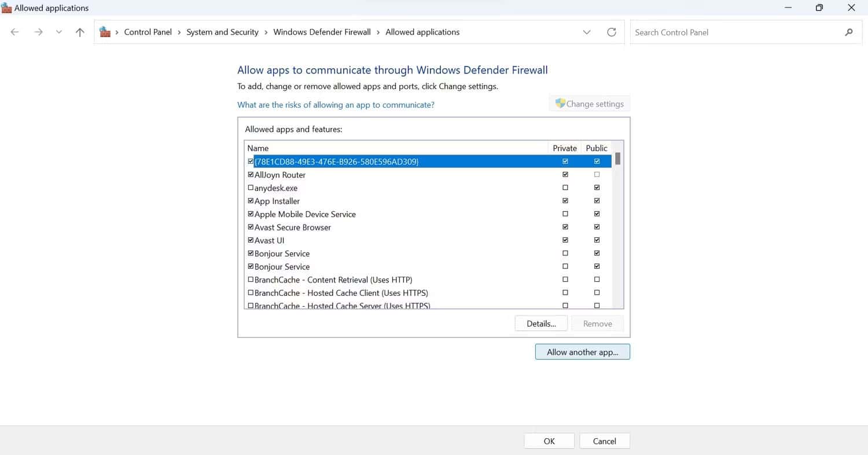Click the Details button

[541, 324]
